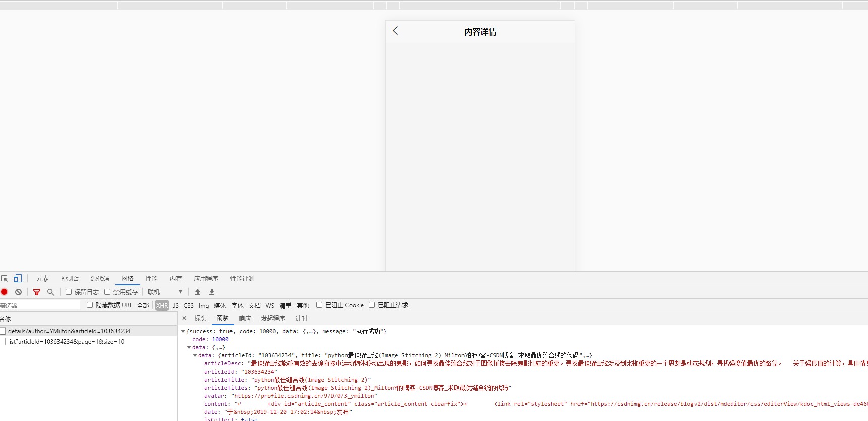The width and height of the screenshot is (868, 421).
Task: Filter requests by 媒体
Action: pos(219,305)
